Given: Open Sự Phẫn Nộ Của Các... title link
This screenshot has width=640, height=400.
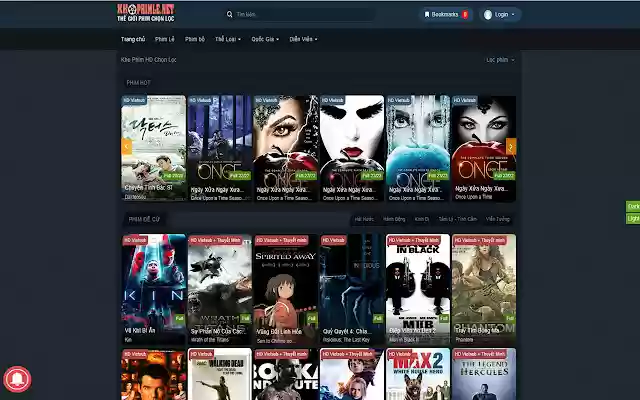Looking at the screenshot, I should [x=217, y=331].
